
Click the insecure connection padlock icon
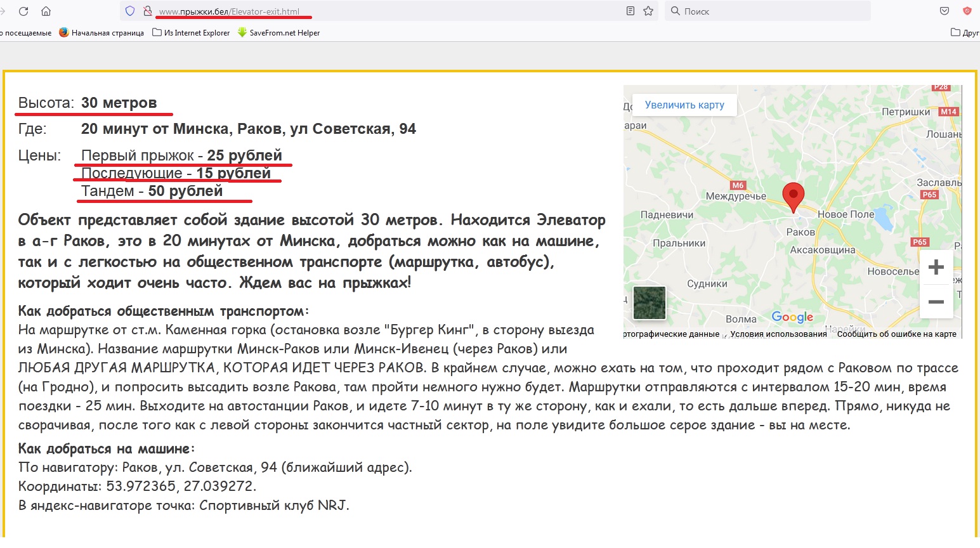147,11
